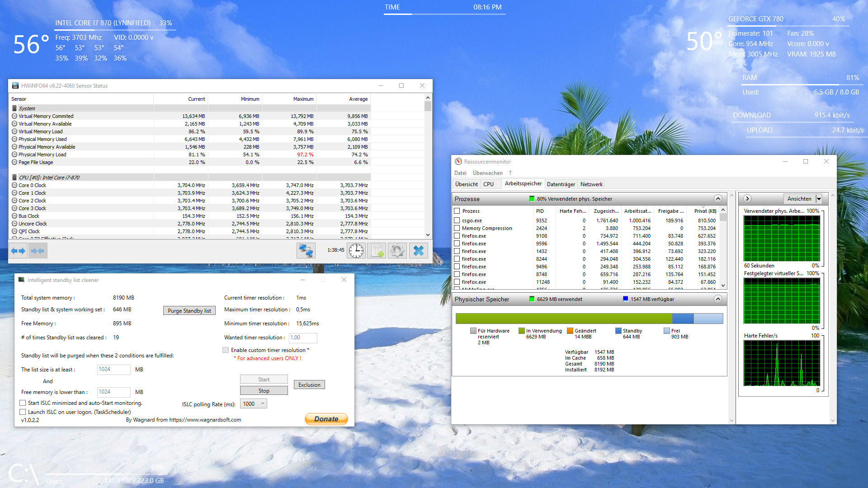This screenshot has height=488, width=868.
Task: Click the expand columns arrows icon in HWiNFO
Action: (19, 251)
